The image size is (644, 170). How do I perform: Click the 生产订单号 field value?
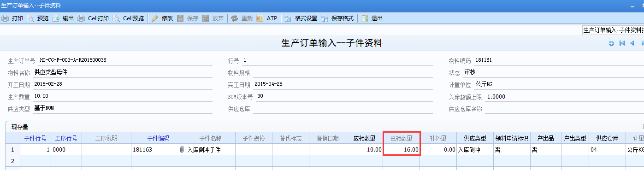click(x=125, y=60)
